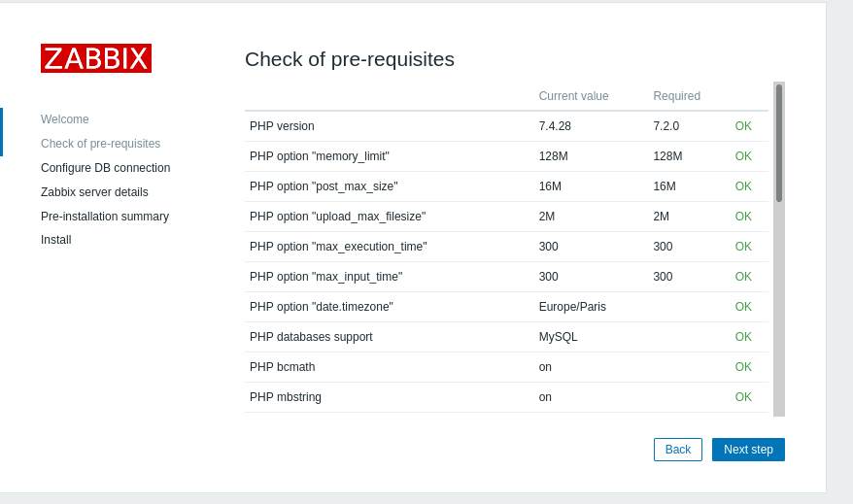Click the PHP version row

point(282,126)
